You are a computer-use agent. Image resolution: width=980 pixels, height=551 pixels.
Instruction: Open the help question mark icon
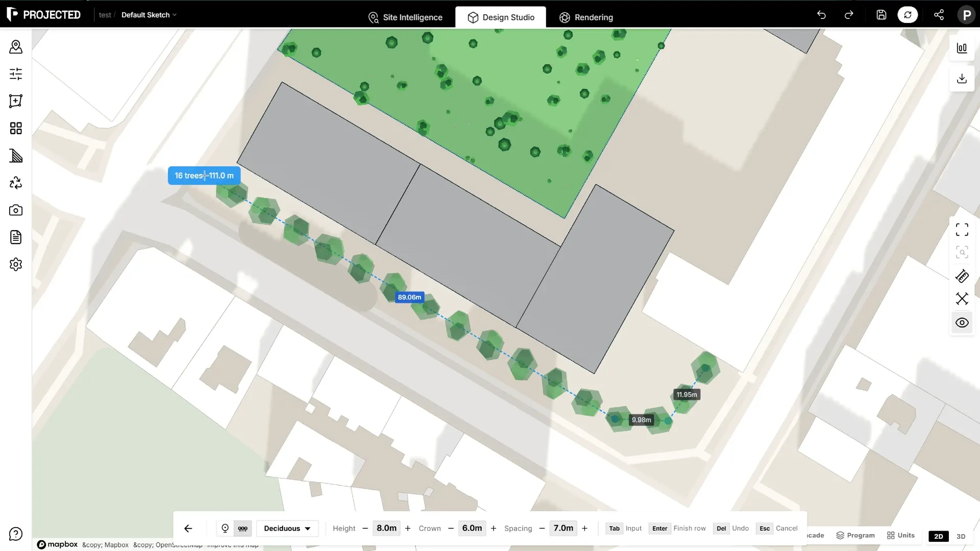point(16,534)
